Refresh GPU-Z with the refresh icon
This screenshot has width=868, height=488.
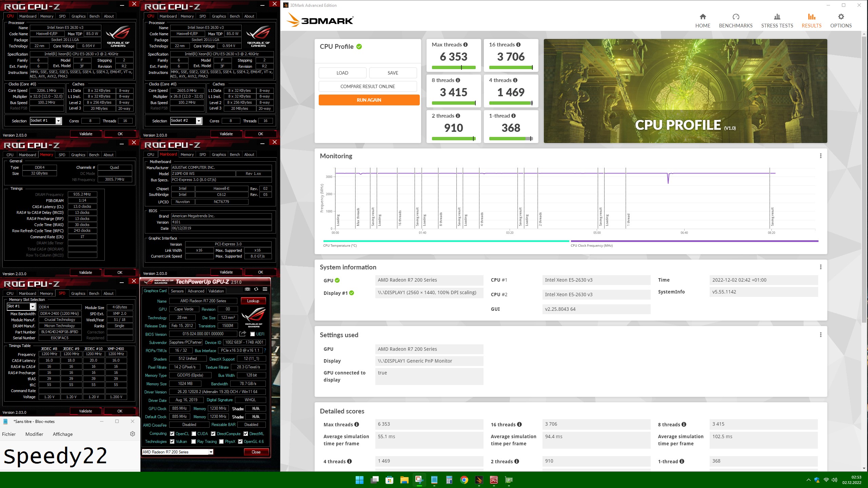click(256, 289)
